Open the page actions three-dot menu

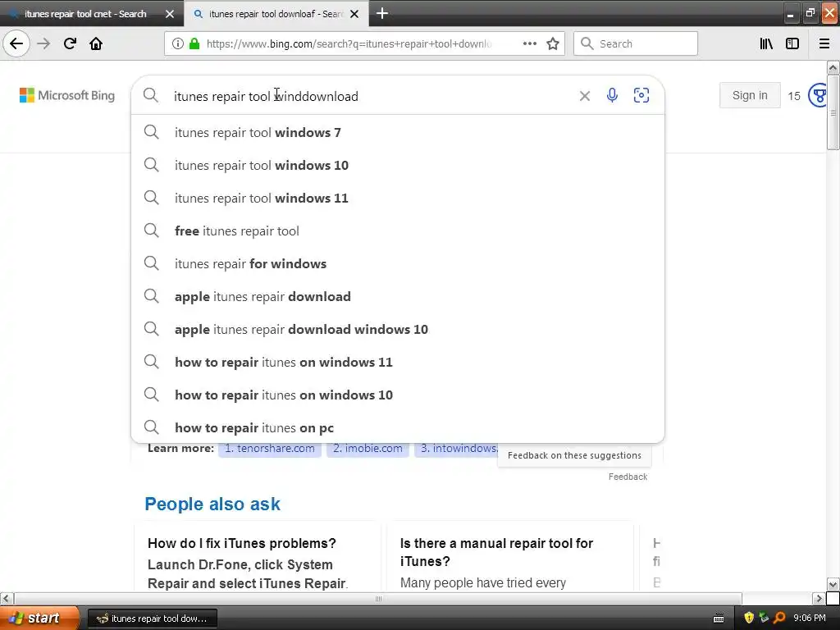point(530,43)
